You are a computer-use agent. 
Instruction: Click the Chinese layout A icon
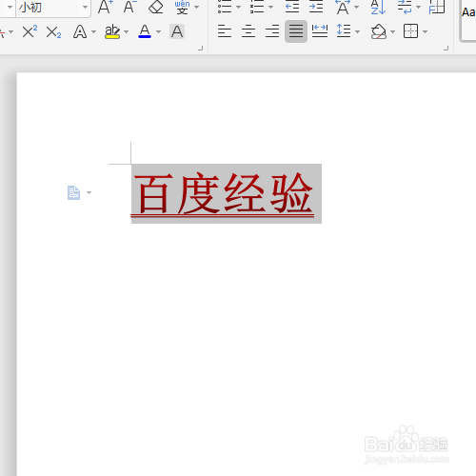343,7
